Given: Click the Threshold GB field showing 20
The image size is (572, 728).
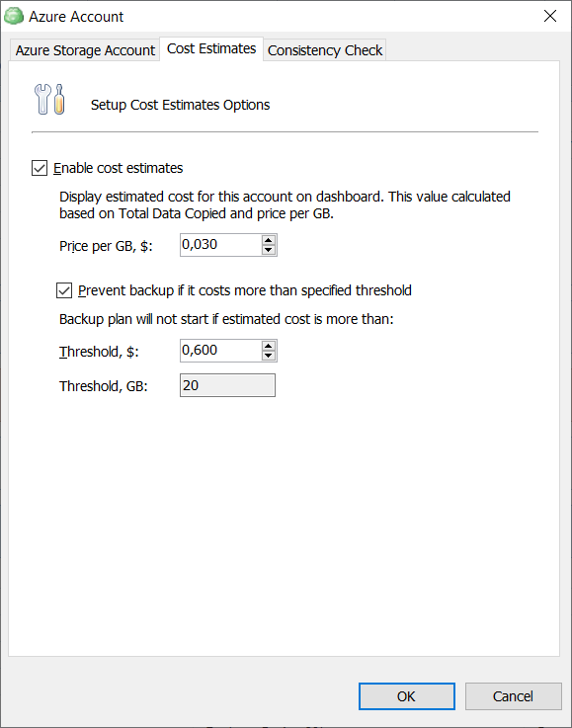Looking at the screenshot, I should pos(227,385).
